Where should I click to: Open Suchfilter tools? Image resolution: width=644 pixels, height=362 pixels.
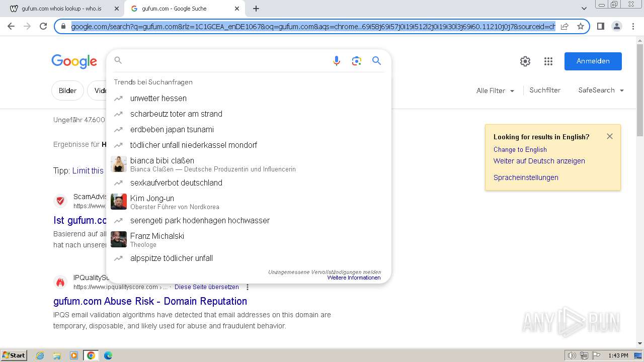[545, 90]
